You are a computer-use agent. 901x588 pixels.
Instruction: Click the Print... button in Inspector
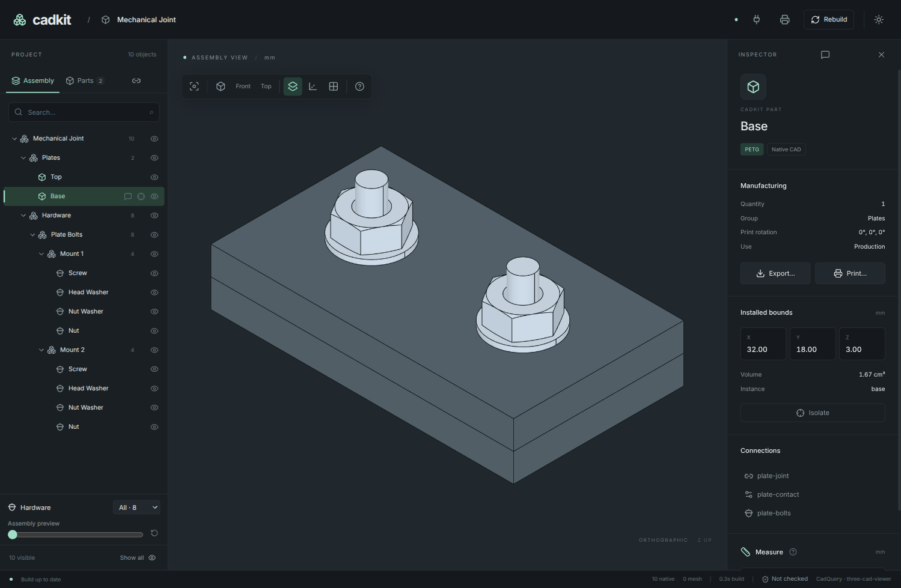pos(850,273)
